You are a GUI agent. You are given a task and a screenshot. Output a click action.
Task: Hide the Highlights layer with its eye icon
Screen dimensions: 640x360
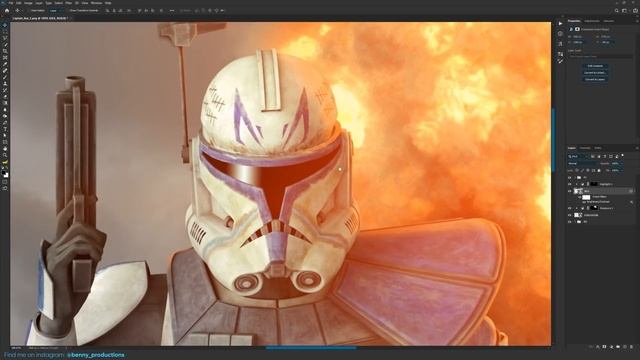[569, 184]
